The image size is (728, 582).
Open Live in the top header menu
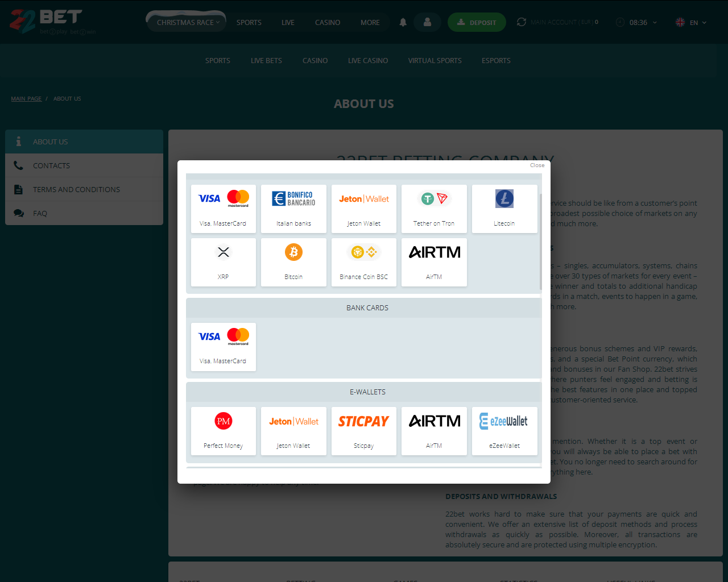pos(288,23)
